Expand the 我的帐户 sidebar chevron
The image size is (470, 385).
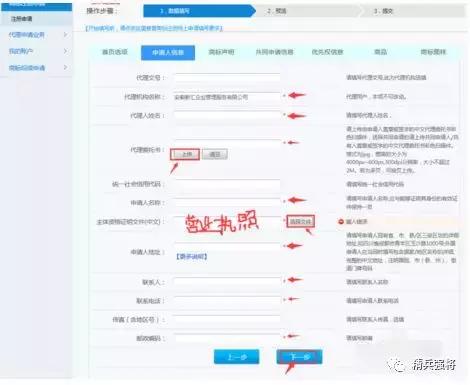pyautogui.click(x=65, y=51)
